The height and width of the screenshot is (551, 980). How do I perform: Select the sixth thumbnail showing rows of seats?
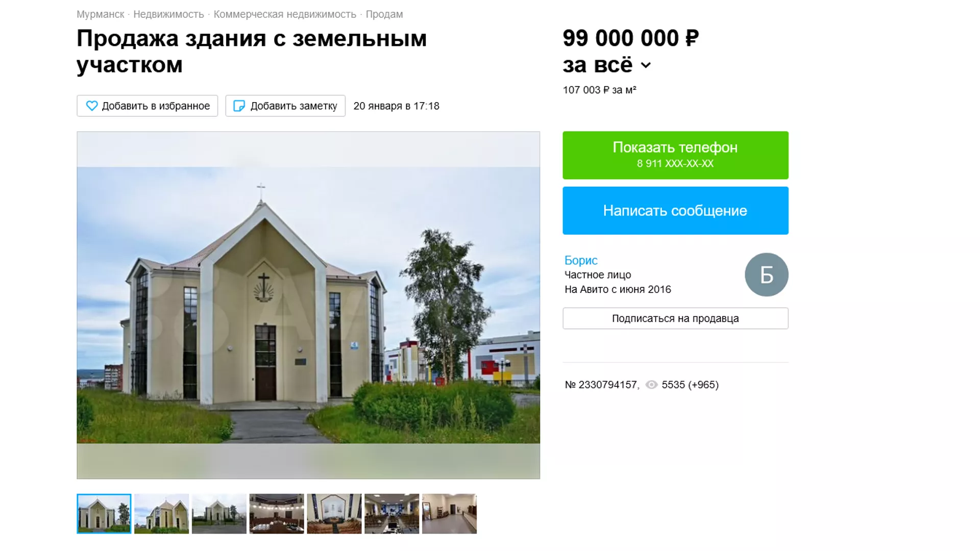coord(391,514)
